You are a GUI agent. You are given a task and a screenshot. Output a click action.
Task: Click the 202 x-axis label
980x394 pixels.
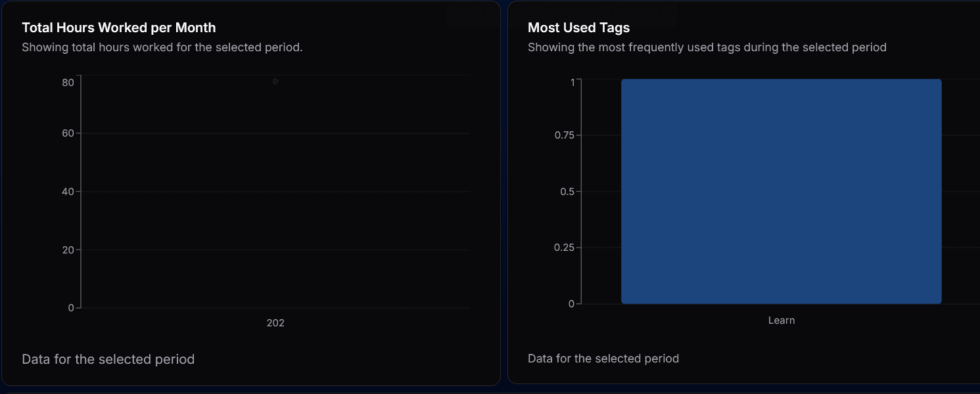275,323
